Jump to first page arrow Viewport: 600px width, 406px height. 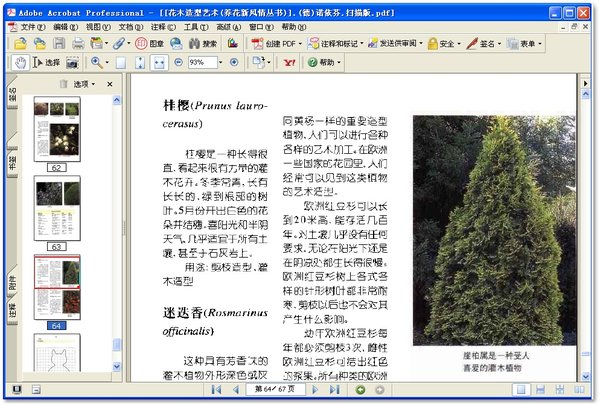click(216, 389)
